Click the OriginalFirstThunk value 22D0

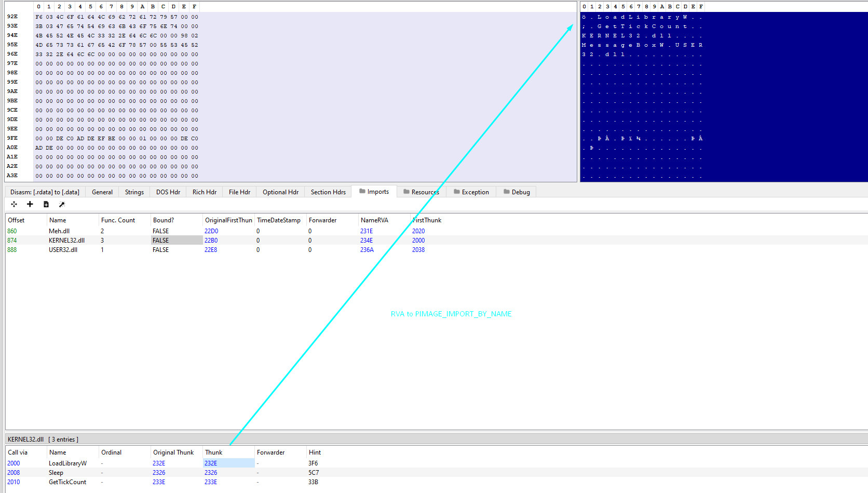[211, 231]
